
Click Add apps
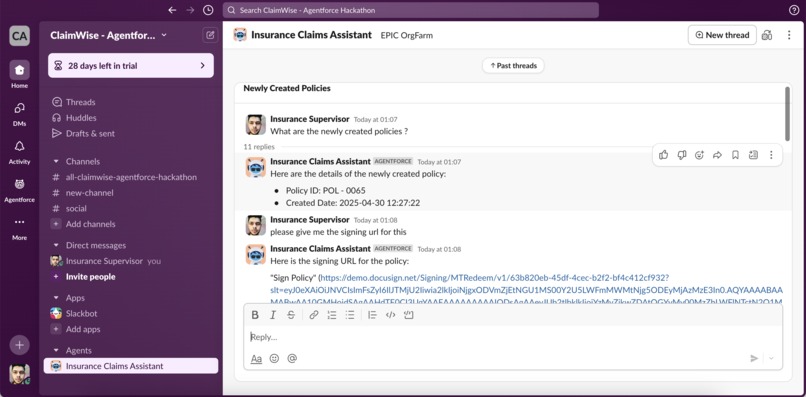(131, 329)
